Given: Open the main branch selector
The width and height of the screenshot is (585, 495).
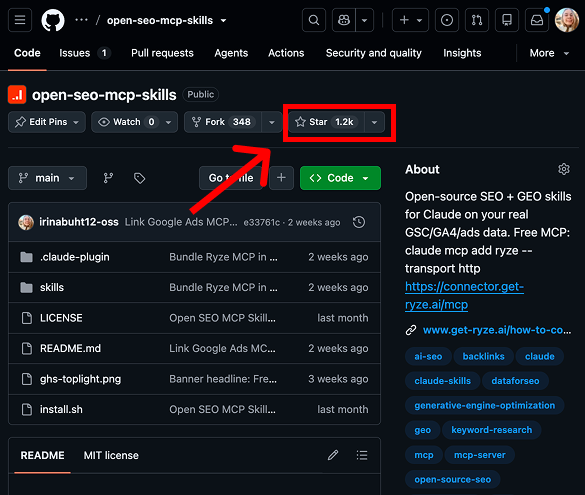Looking at the screenshot, I should point(47,178).
